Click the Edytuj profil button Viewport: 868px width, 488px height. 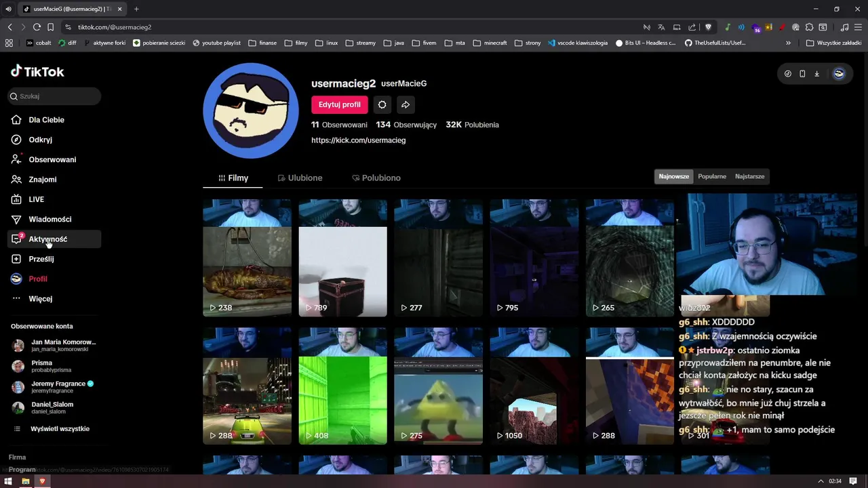pyautogui.click(x=340, y=104)
